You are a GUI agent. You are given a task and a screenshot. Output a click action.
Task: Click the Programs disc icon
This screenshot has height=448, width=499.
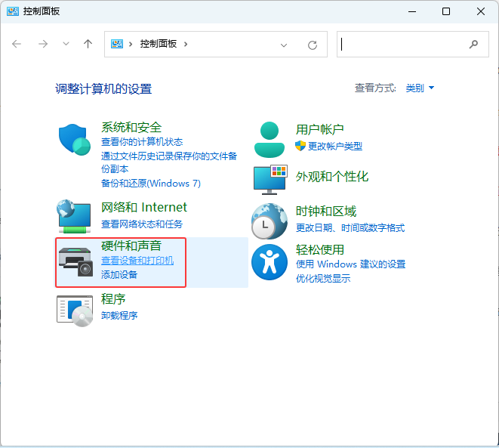coord(75,311)
